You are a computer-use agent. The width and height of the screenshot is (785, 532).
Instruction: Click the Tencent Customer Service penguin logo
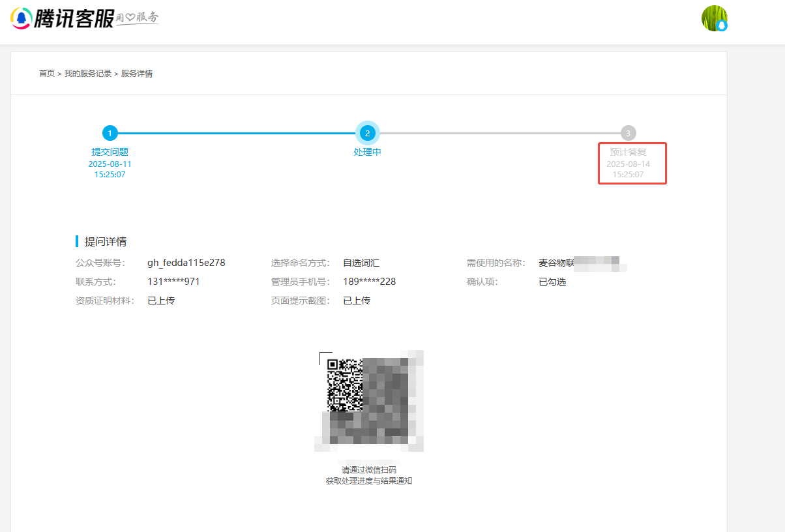point(22,18)
